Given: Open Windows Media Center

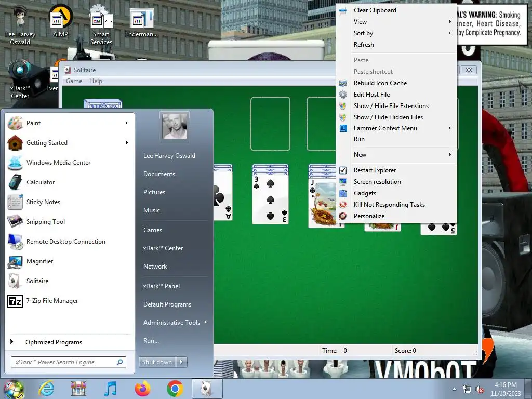Looking at the screenshot, I should [70, 163].
